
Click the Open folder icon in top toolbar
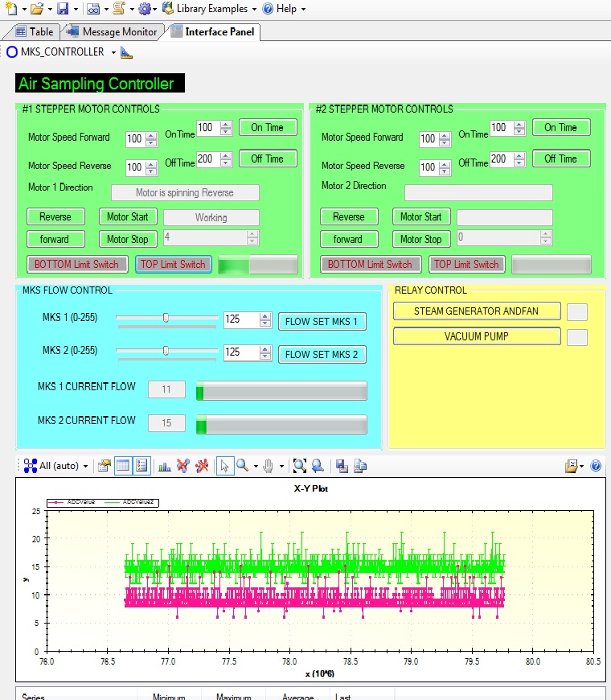(x=36, y=9)
